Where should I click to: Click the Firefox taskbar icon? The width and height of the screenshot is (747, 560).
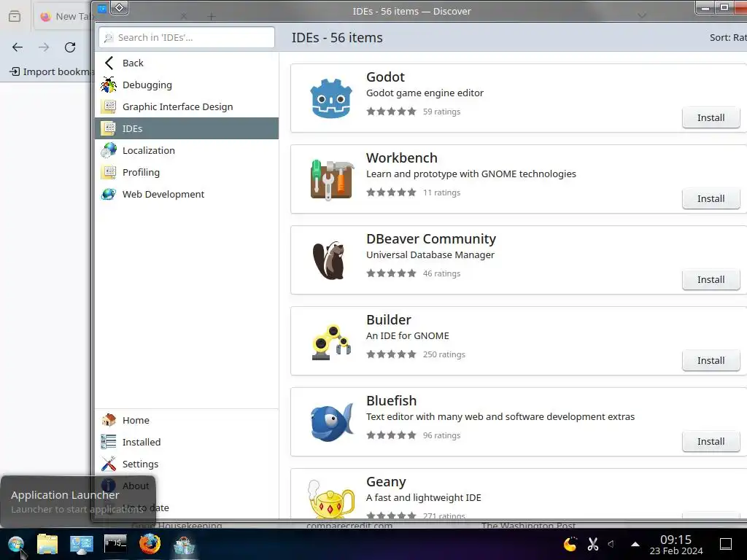pyautogui.click(x=150, y=544)
